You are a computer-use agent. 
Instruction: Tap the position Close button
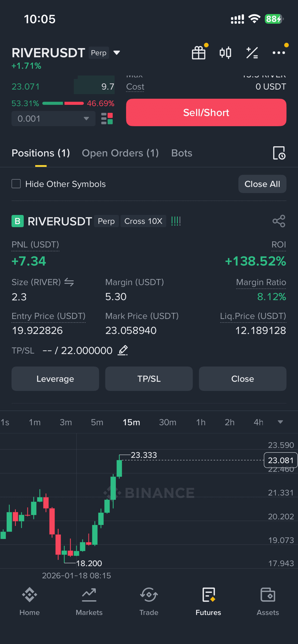(x=243, y=379)
